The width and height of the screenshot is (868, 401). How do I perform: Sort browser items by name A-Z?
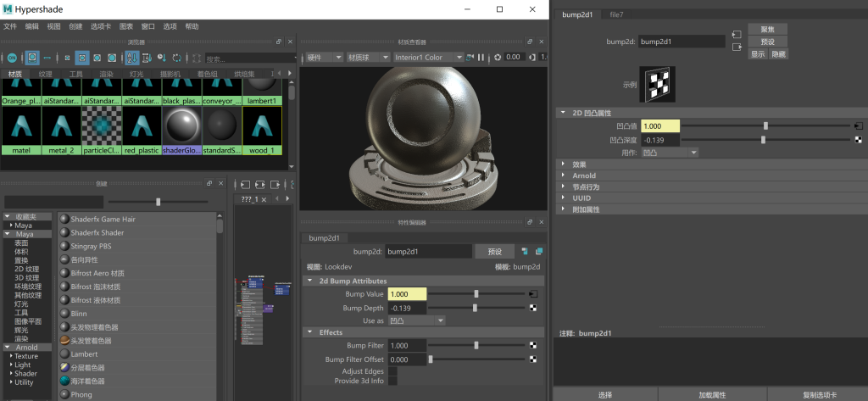[131, 58]
